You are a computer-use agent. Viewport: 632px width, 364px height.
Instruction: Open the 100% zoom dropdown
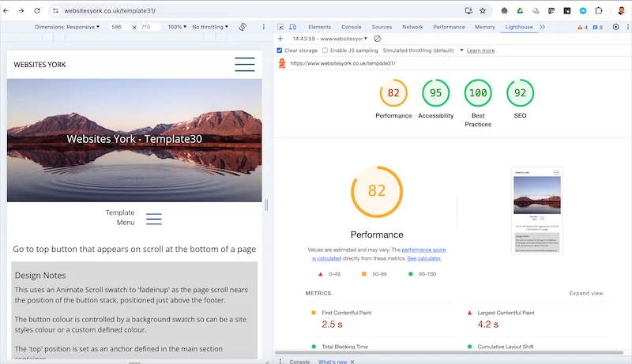pyautogui.click(x=177, y=27)
